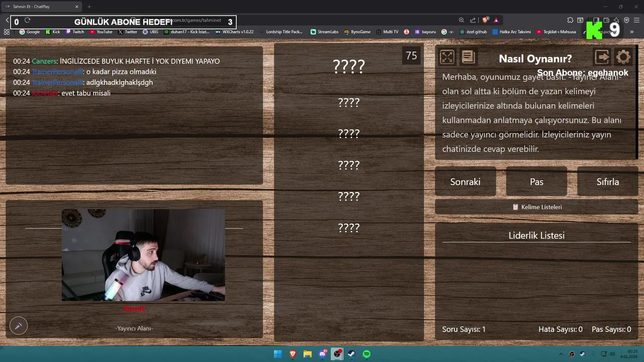This screenshot has width=644, height=362.
Task: Switch to OBS Studio in taskbar
Action: (x=337, y=354)
